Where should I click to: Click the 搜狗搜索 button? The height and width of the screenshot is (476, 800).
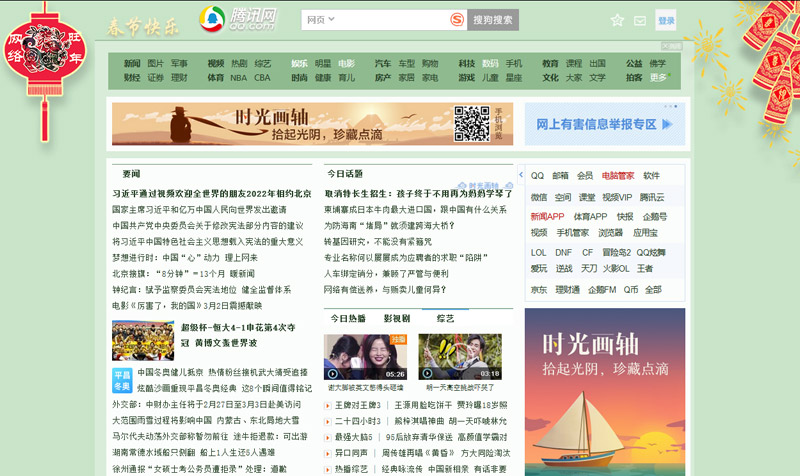tap(493, 19)
